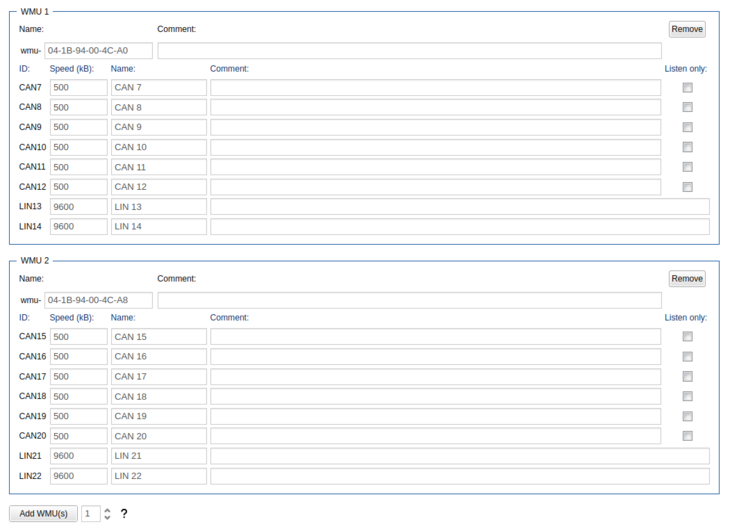Click the question mark help icon
Screen dimensions: 730x529
[x=124, y=513]
